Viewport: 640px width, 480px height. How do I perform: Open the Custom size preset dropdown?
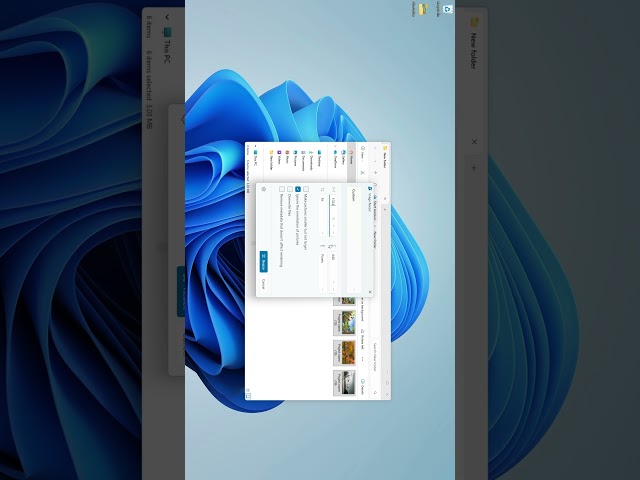[353, 239]
